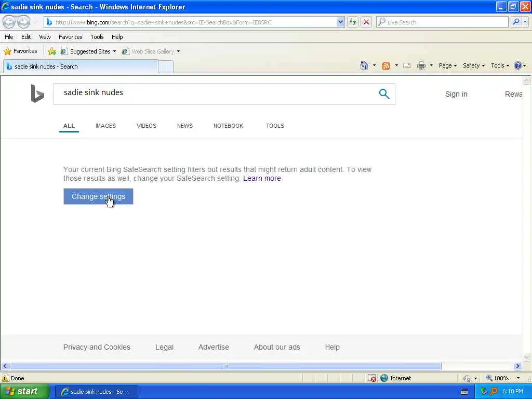Image resolution: width=532 pixels, height=399 pixels.
Task: Click the scroll right arrow
Action: click(x=517, y=366)
